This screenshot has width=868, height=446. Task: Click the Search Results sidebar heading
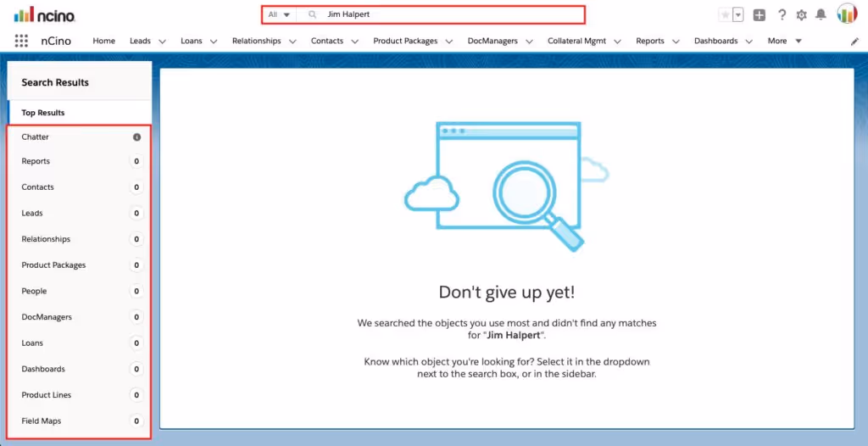[x=55, y=82]
